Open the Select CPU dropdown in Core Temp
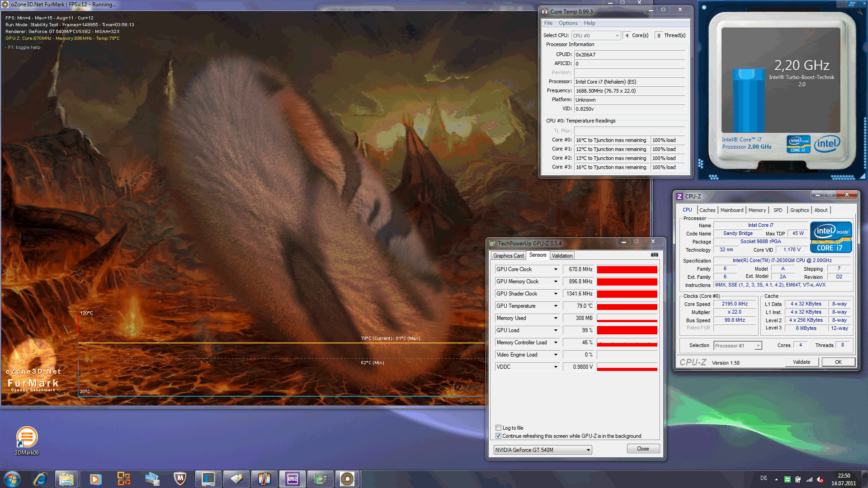868x488 pixels. point(596,36)
